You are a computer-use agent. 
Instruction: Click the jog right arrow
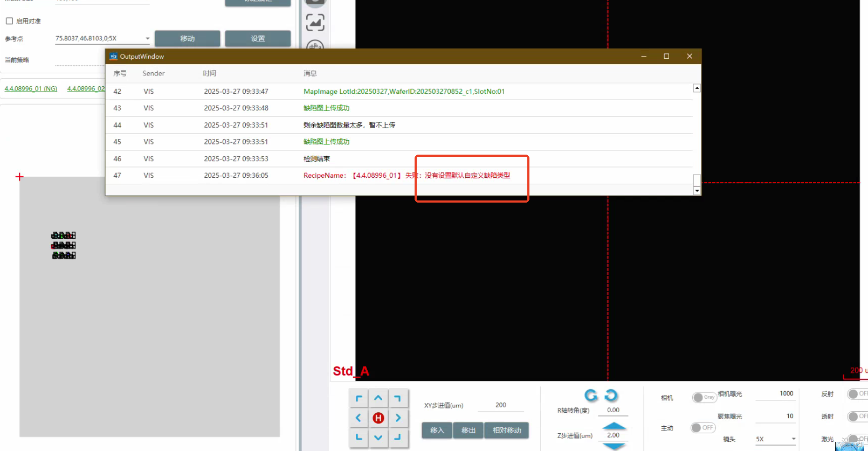pyautogui.click(x=398, y=418)
